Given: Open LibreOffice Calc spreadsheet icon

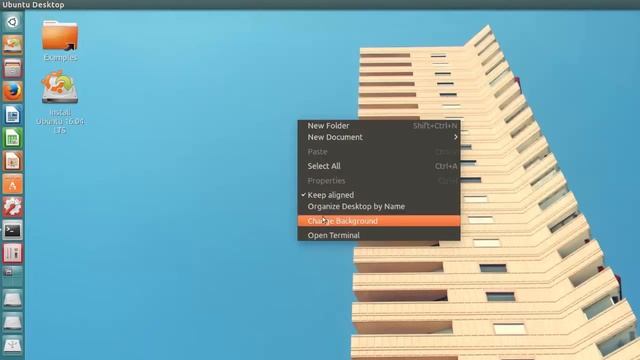Looking at the screenshot, I should [12, 138].
